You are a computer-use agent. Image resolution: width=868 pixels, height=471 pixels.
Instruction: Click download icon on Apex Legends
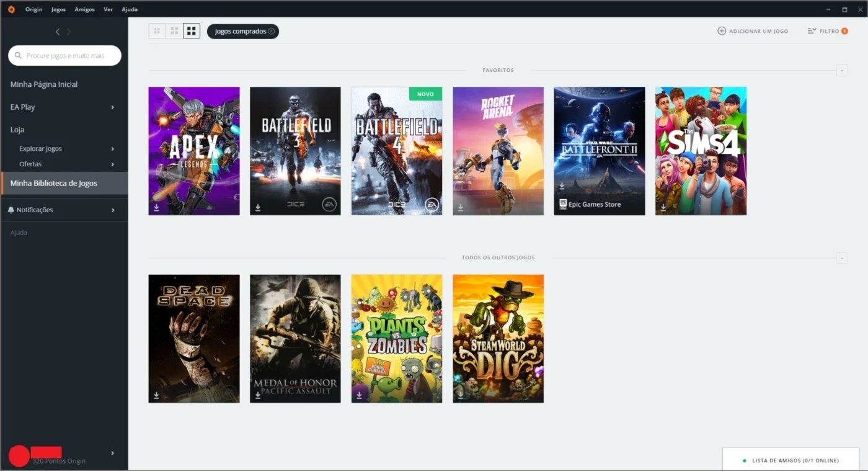tap(157, 208)
